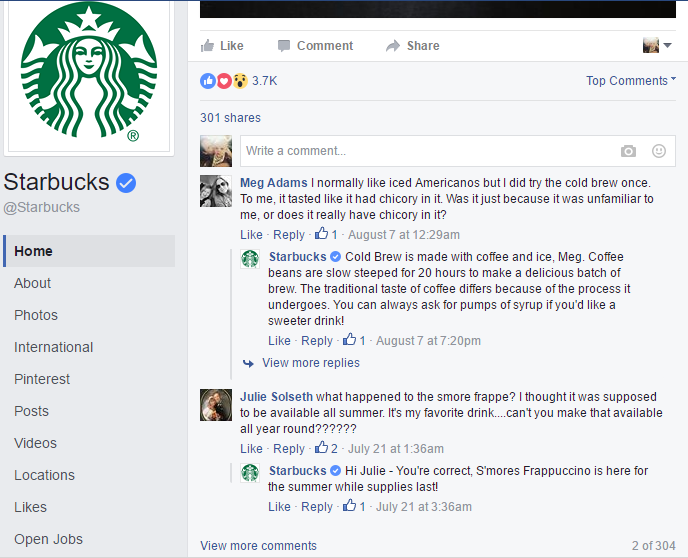Viewport: 688px width, 558px height.
Task: Click thumbs-up count on Cold Brew reply
Action: 354,340
